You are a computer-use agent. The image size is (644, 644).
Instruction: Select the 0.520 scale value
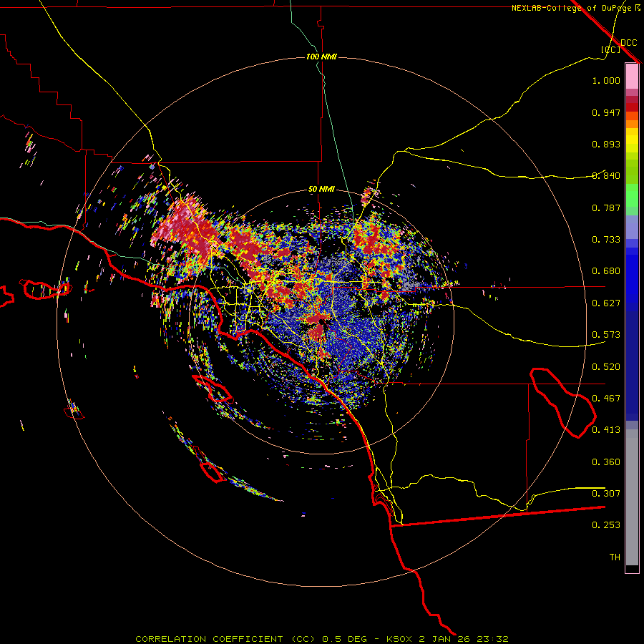pyautogui.click(x=606, y=367)
